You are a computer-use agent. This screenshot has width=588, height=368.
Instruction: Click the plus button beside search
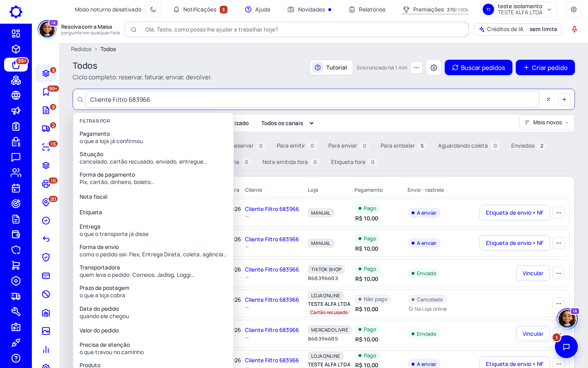coord(564,99)
